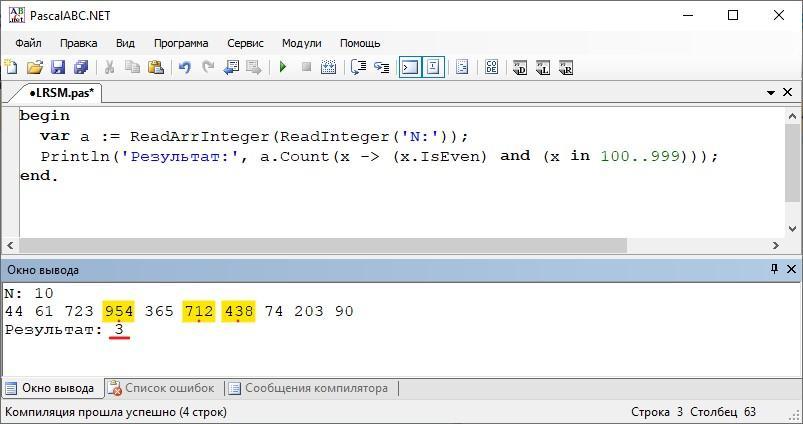The image size is (803, 424).
Task: Click the toolbar icon labeled R
Action: 566,67
